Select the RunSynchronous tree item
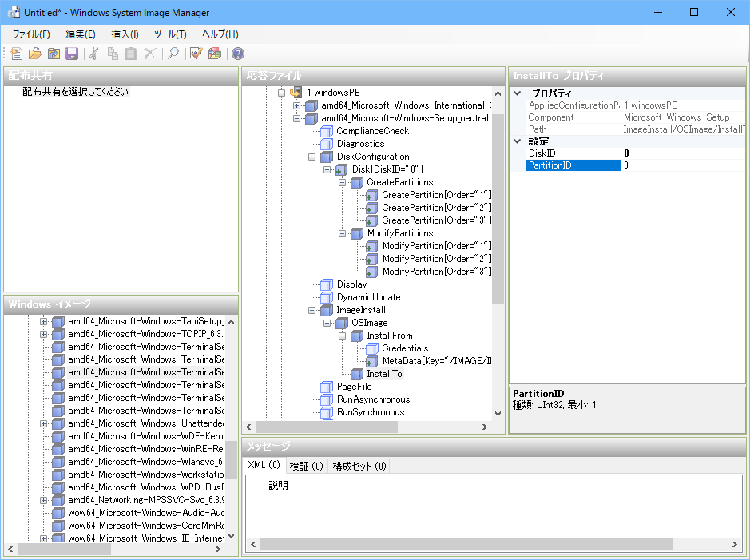750x560 pixels. pos(371,412)
